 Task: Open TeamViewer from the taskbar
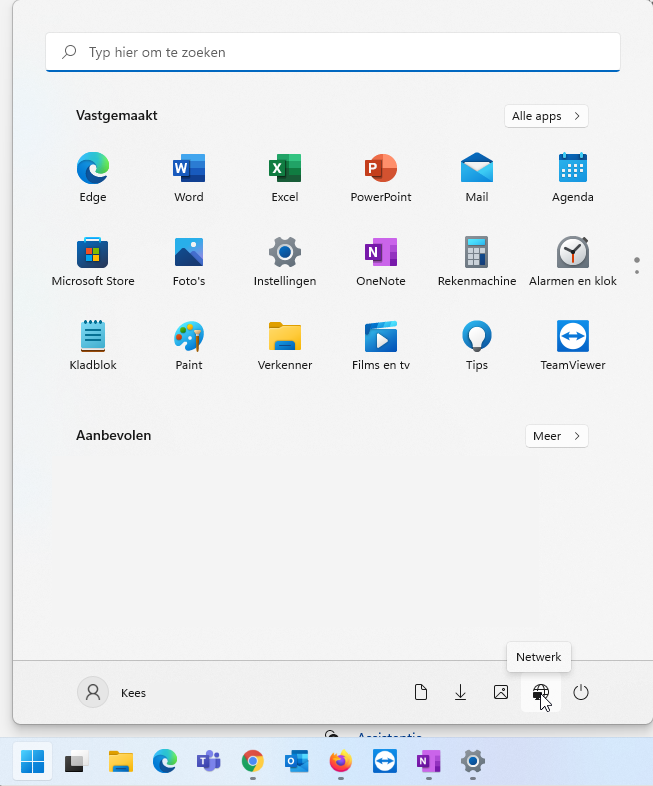click(385, 761)
